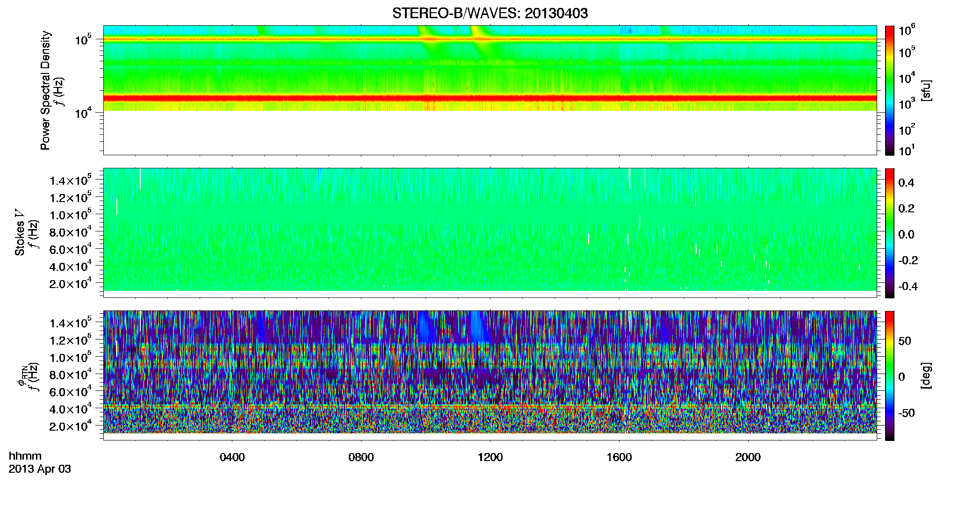980x505 pixels.
Task: Click the 1600 time axis label
Action: pos(619,457)
